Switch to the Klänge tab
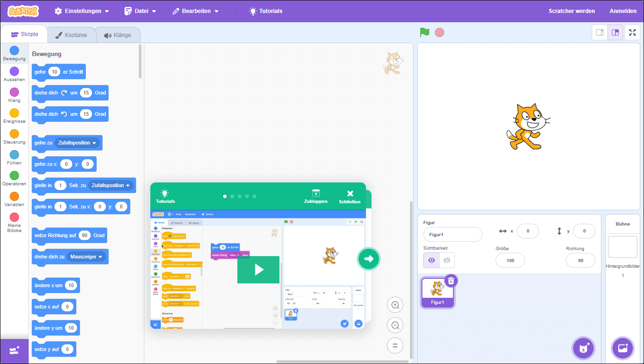 [x=118, y=35]
